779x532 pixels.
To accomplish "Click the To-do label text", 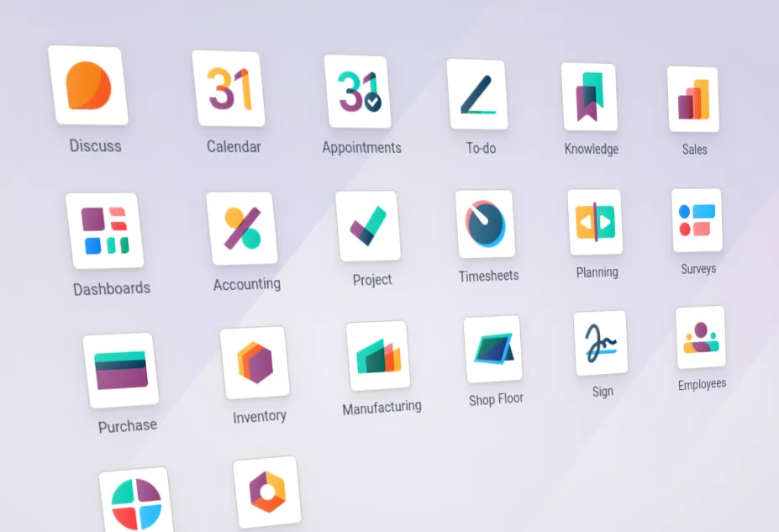I will [481, 148].
